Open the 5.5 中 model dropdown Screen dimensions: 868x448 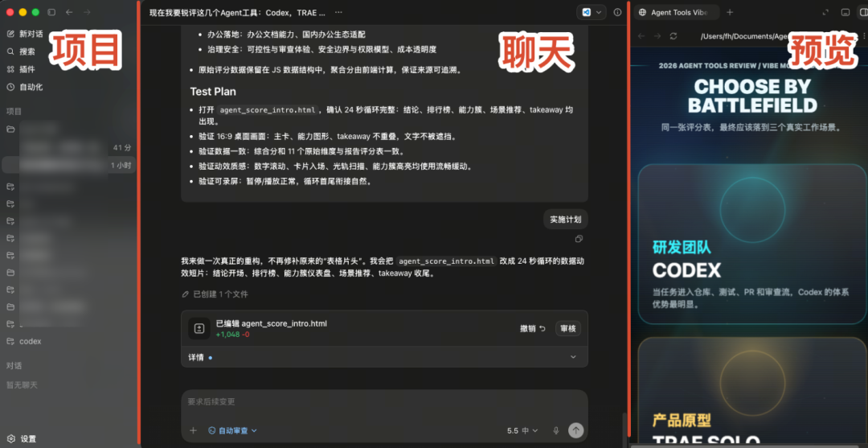(522, 430)
